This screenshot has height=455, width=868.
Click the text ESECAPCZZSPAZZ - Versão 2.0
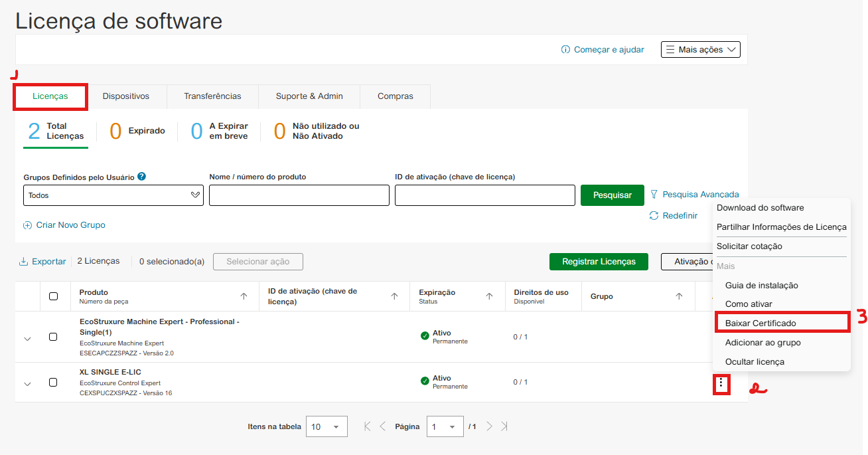[127, 353]
